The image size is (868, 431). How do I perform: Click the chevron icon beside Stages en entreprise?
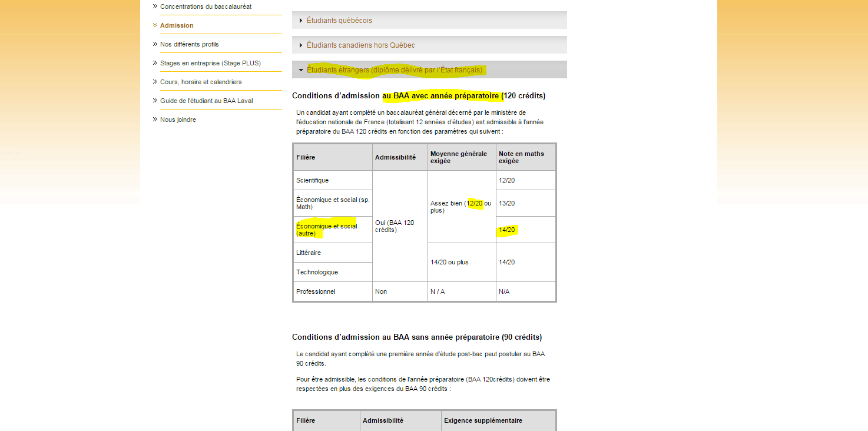154,63
